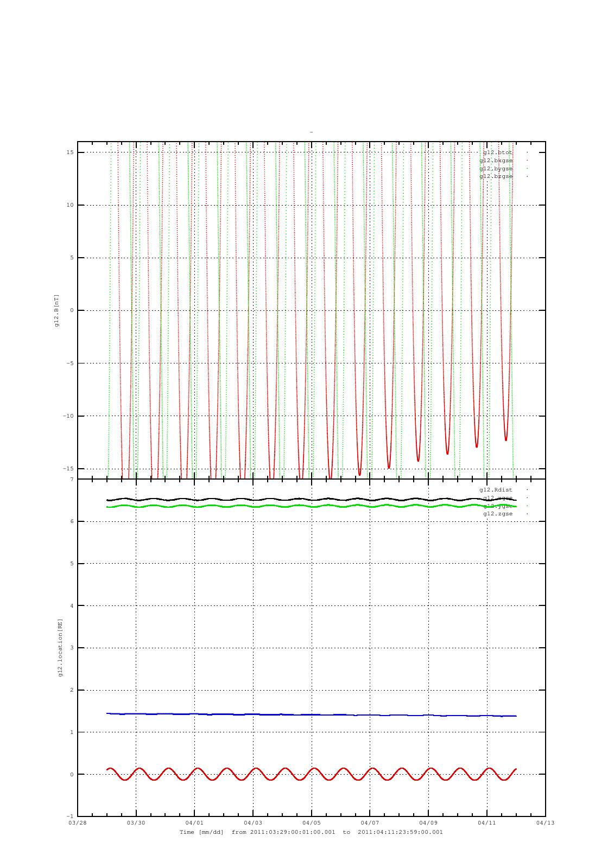Click the g12.B[nT] axis label

pos(56,311)
